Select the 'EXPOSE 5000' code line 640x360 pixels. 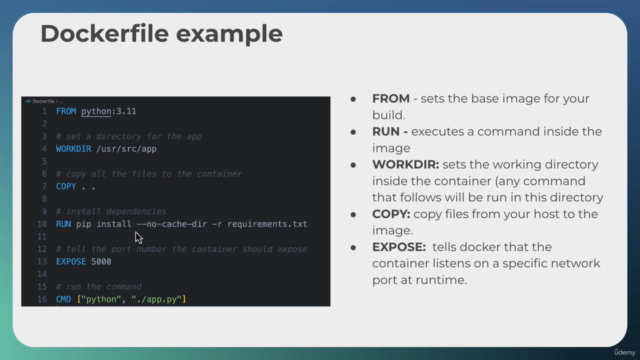(84, 262)
